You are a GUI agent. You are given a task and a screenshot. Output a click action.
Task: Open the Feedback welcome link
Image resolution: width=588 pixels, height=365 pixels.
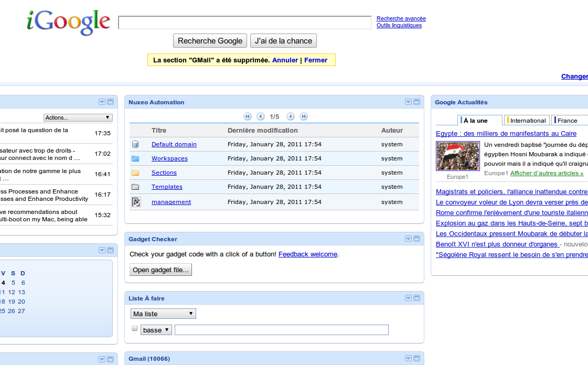tap(308, 254)
